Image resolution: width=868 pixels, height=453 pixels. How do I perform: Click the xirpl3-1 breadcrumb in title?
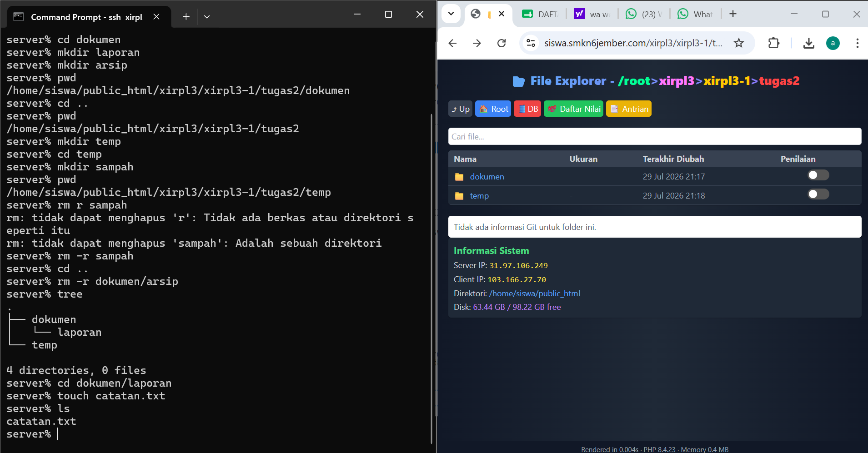pyautogui.click(x=727, y=81)
